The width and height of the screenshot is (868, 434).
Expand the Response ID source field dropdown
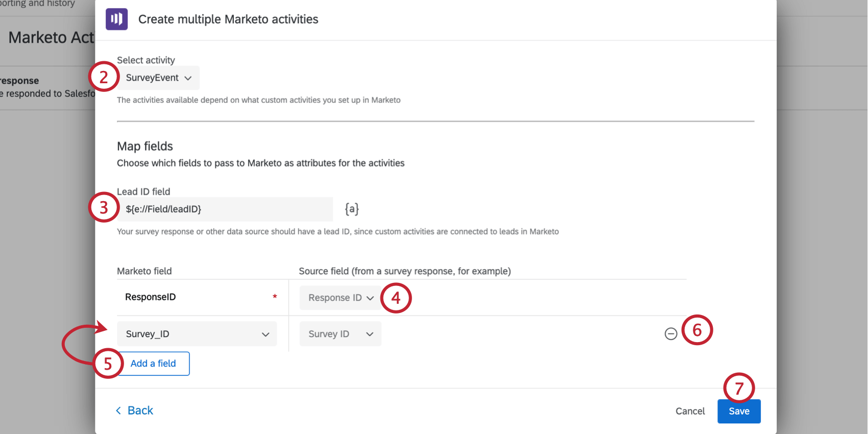[341, 298]
